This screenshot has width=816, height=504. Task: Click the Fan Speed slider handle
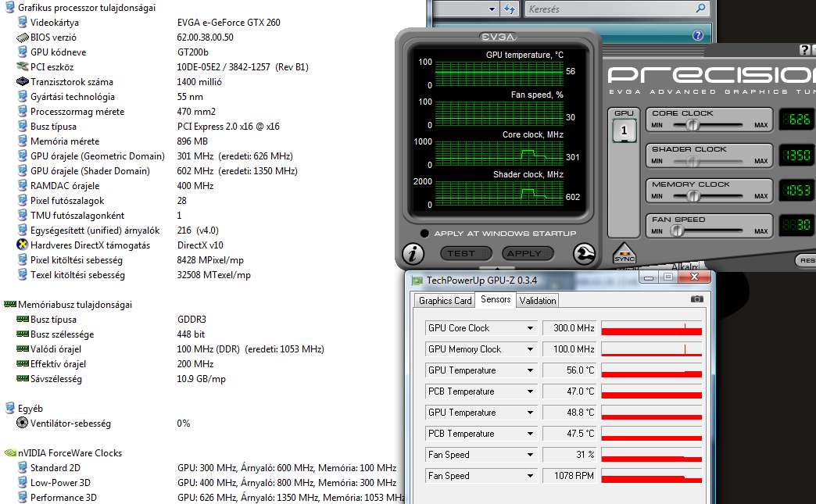pyautogui.click(x=677, y=231)
